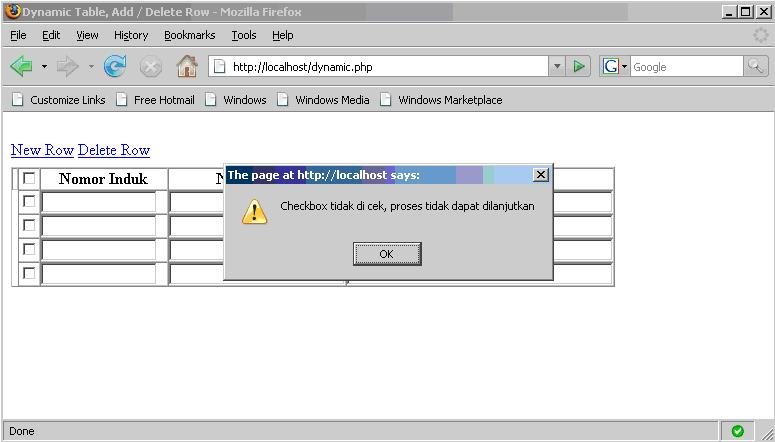Open the Windows Media bookmark
The image size is (775, 442).
(x=323, y=100)
